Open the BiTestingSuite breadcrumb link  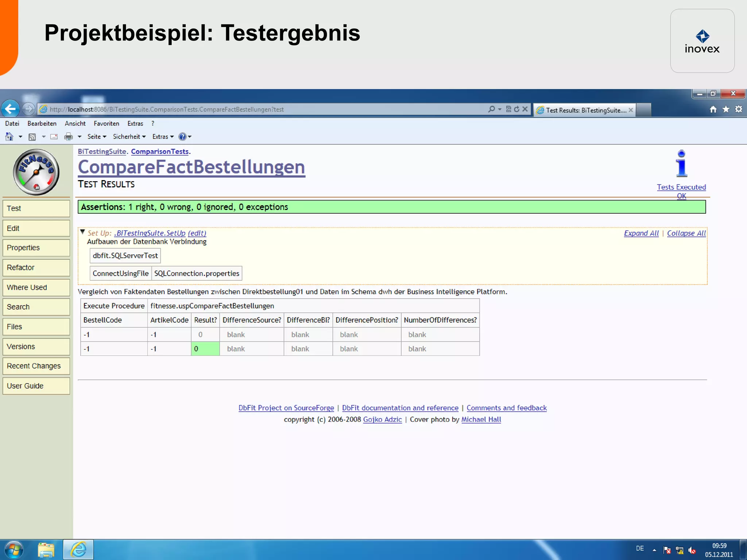[102, 151]
